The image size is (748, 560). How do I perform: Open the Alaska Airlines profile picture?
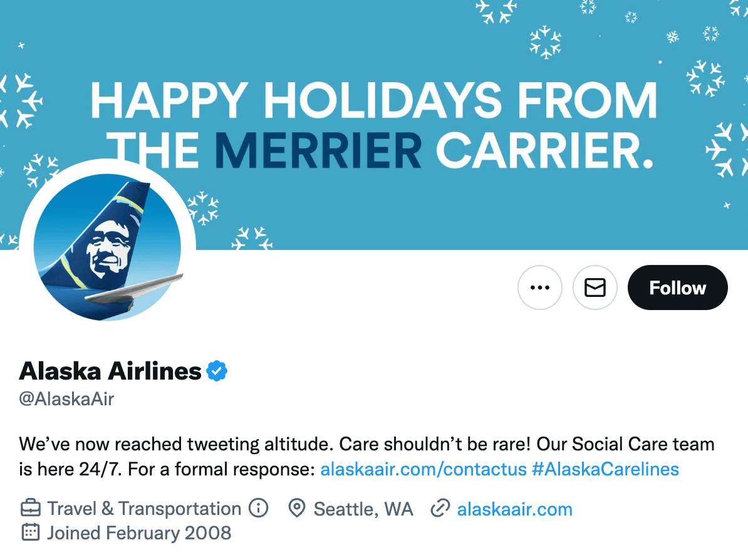pos(107,248)
